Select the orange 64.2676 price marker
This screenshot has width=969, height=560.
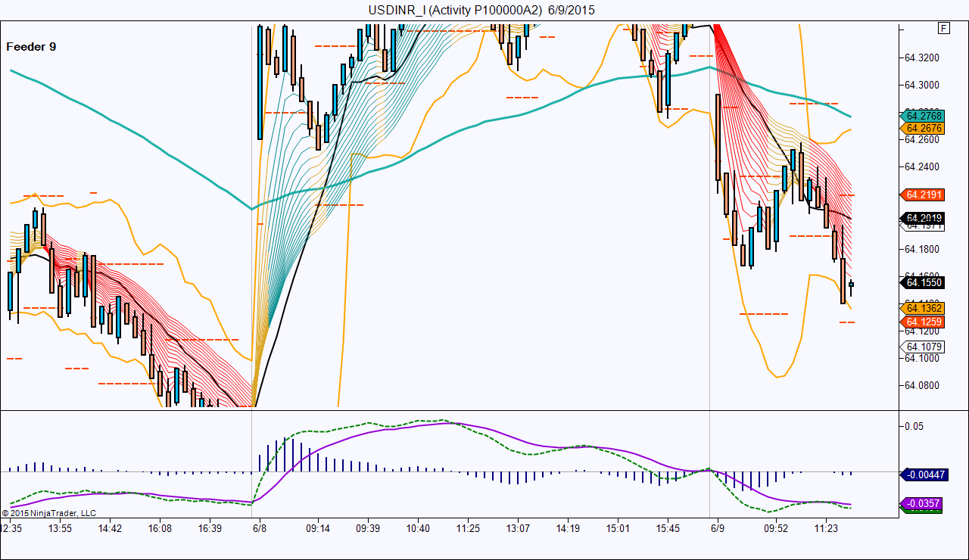click(921, 129)
